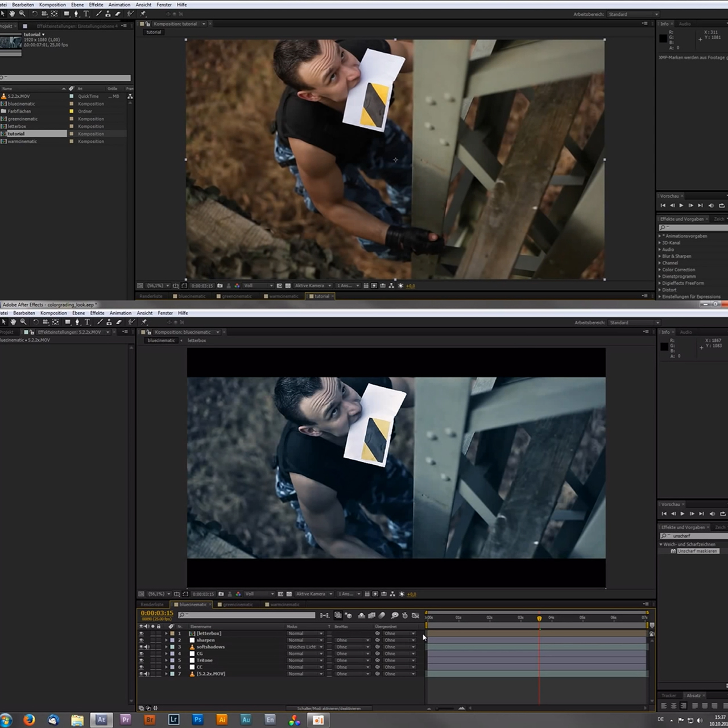The height and width of the screenshot is (728, 728).
Task: Click the Brainstorm button in timeline
Action: tap(395, 615)
